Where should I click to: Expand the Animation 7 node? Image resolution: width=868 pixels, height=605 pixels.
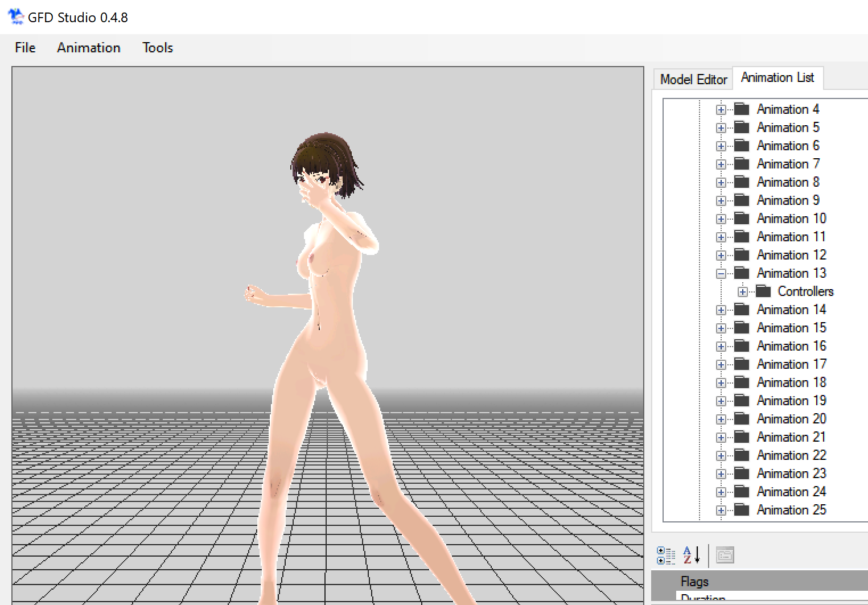[x=721, y=164]
